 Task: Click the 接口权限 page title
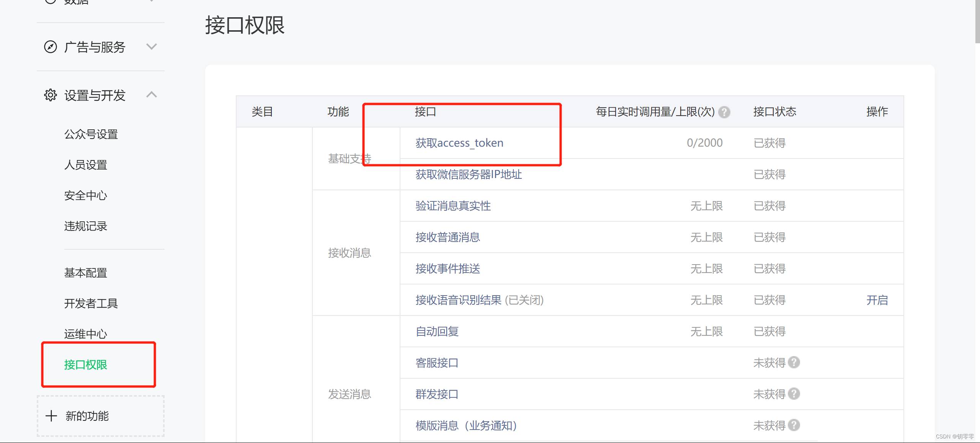(245, 26)
